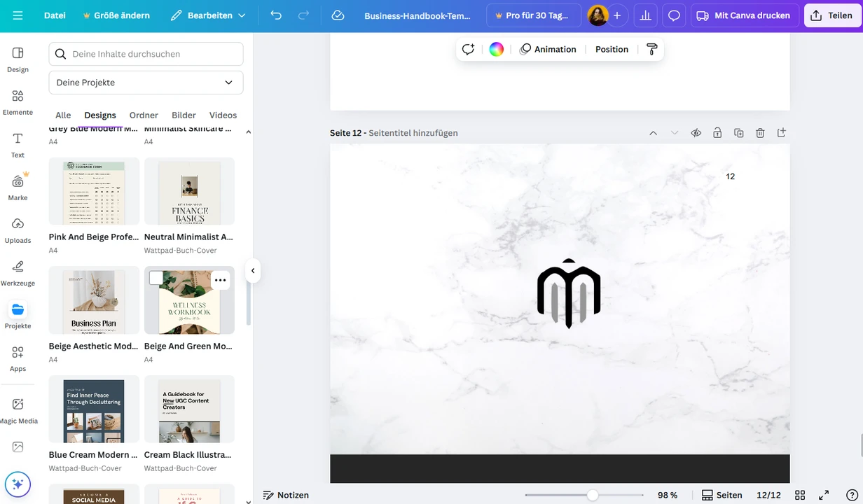Open the help question mark
Screen dimensions: 863x504
tap(852, 495)
